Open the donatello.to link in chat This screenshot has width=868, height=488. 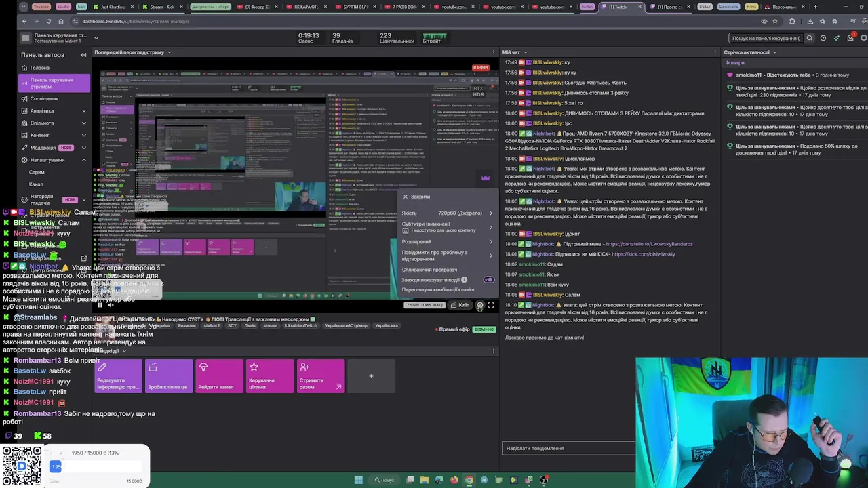click(x=649, y=244)
